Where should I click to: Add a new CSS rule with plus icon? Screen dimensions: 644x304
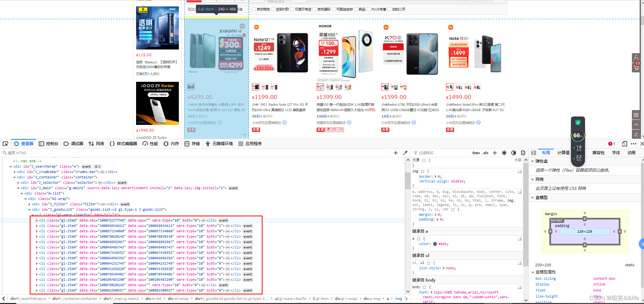pos(495,153)
